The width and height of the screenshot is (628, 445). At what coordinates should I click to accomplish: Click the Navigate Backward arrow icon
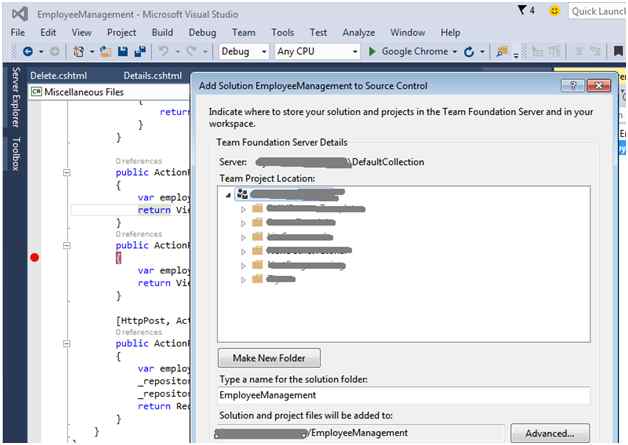(28, 51)
